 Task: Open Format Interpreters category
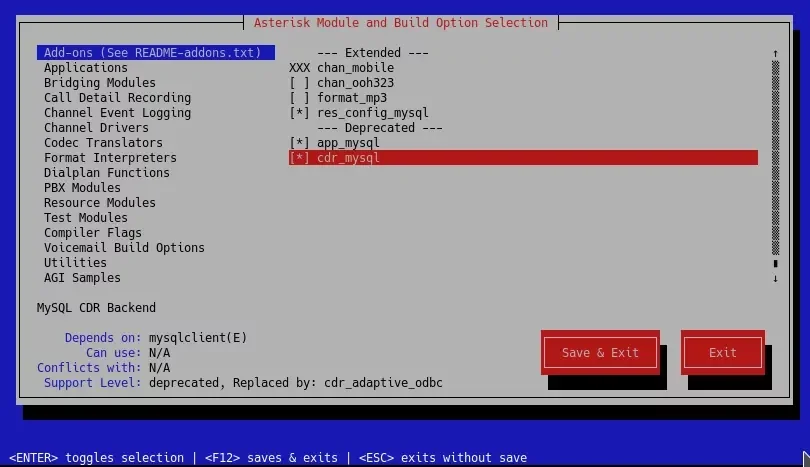(x=110, y=158)
